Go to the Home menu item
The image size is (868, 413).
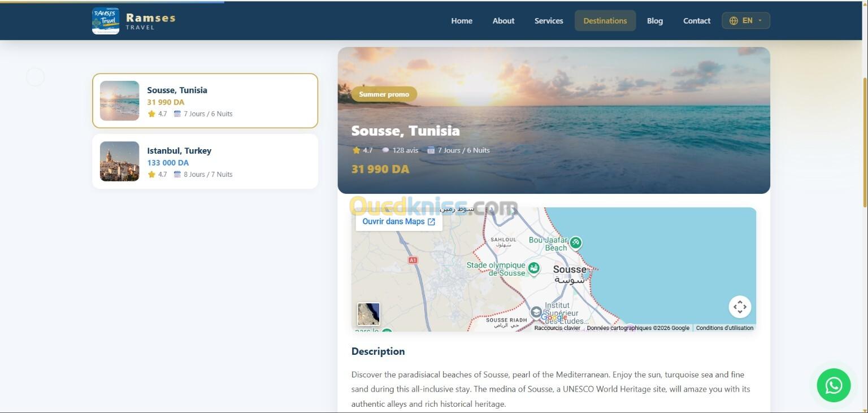[x=462, y=21]
